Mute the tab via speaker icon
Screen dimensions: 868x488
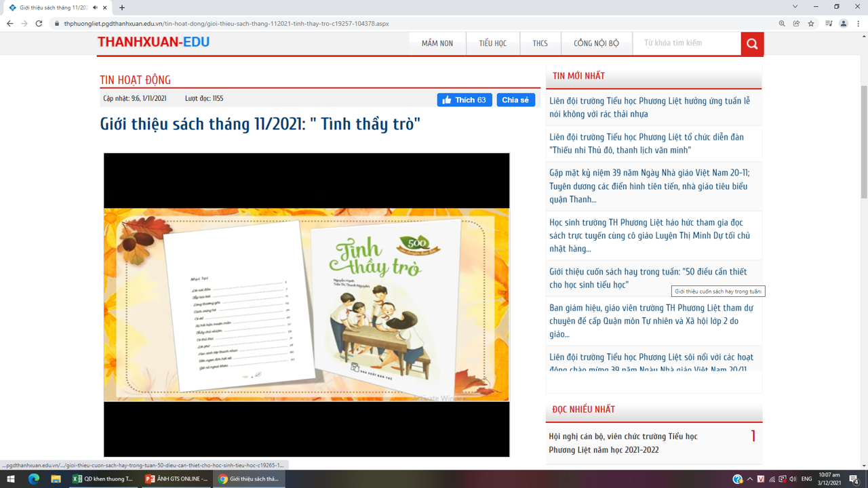coord(95,7)
